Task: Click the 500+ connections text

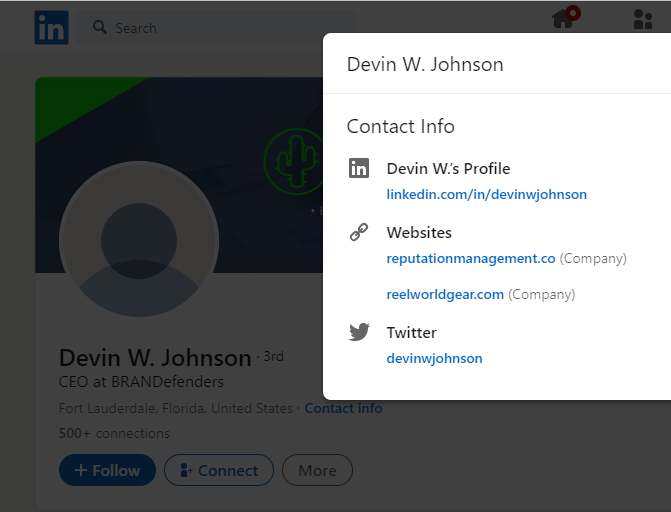Action: pyautogui.click(x=114, y=433)
